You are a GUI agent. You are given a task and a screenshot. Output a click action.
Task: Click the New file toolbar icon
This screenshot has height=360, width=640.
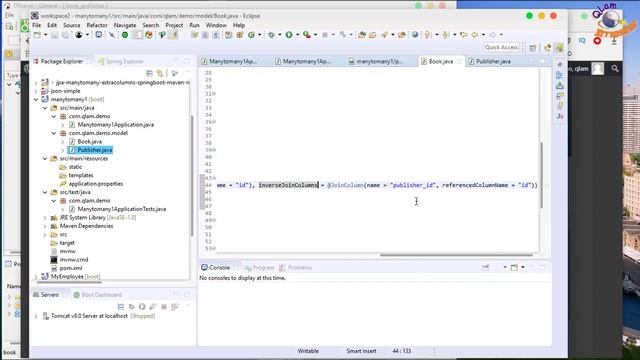(37, 35)
